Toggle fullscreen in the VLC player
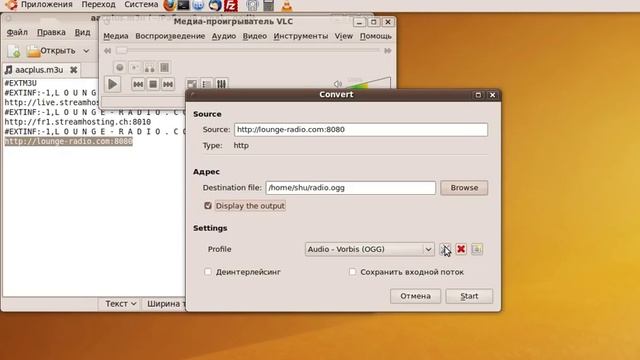Viewport: 640px width, 360px height. tap(191, 84)
